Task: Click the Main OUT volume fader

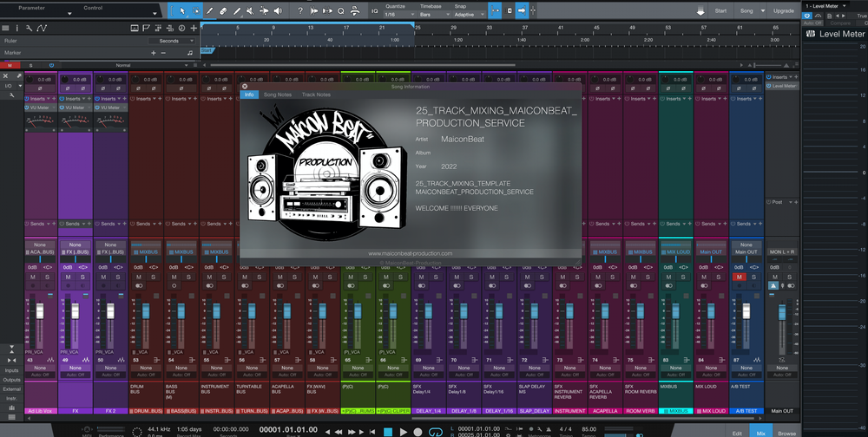Action: pyautogui.click(x=782, y=312)
